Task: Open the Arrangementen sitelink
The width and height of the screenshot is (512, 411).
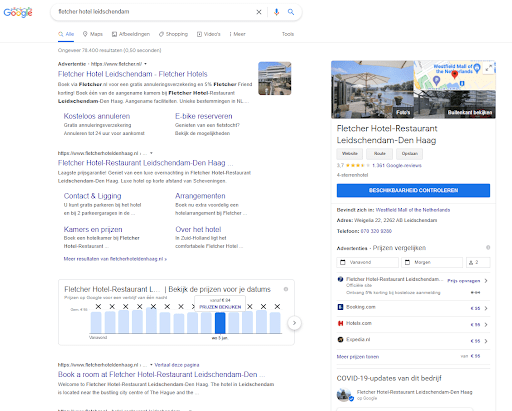Action: pos(200,196)
